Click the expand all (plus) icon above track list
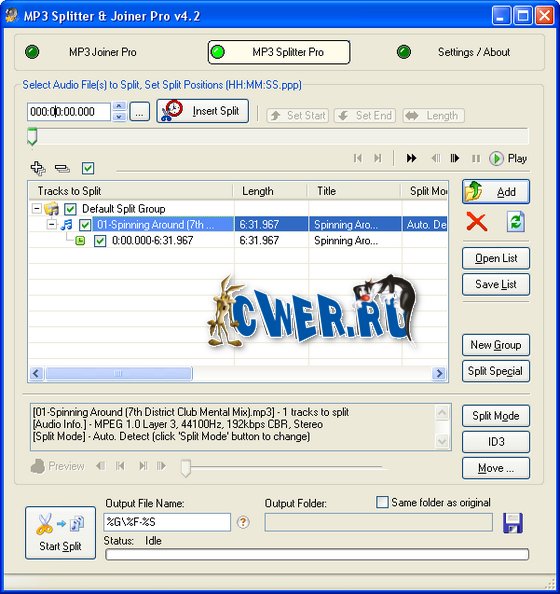Viewport: 560px width, 594px height. click(x=38, y=168)
